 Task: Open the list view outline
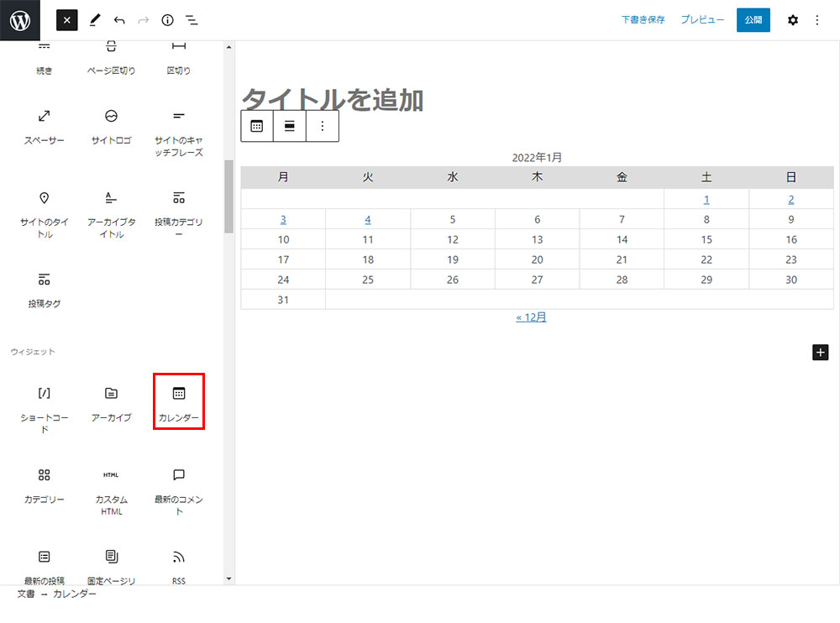(x=192, y=20)
